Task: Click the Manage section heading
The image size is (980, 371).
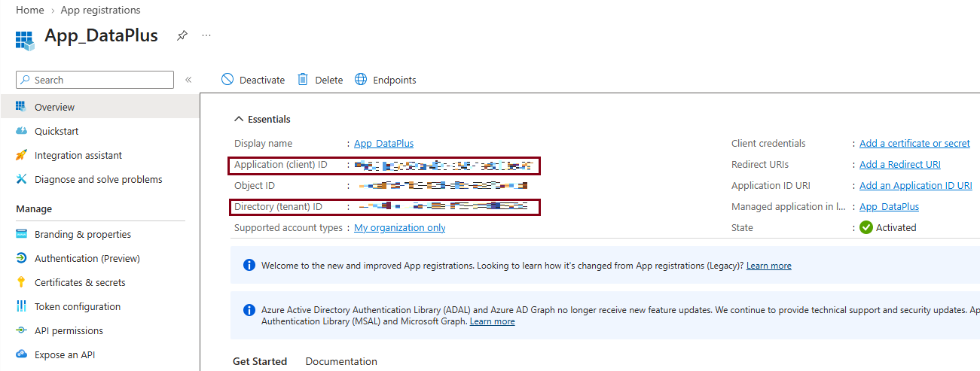Action: [x=34, y=208]
